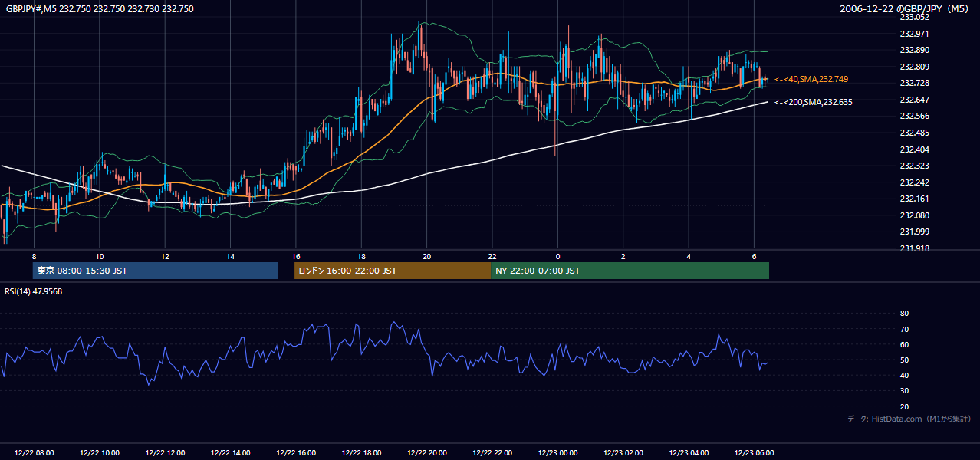Select the 200 SMA 232.635 white label
Screen dimensions: 980x460
click(814, 102)
